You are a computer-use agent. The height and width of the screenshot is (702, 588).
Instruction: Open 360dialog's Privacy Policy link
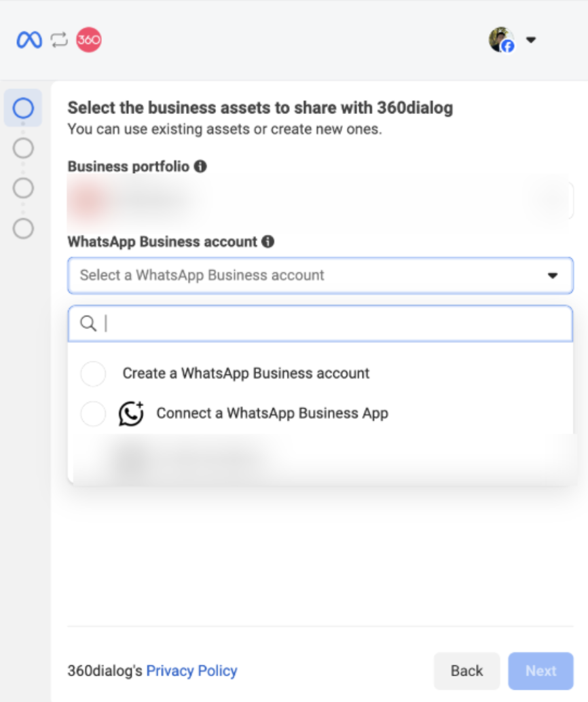191,671
